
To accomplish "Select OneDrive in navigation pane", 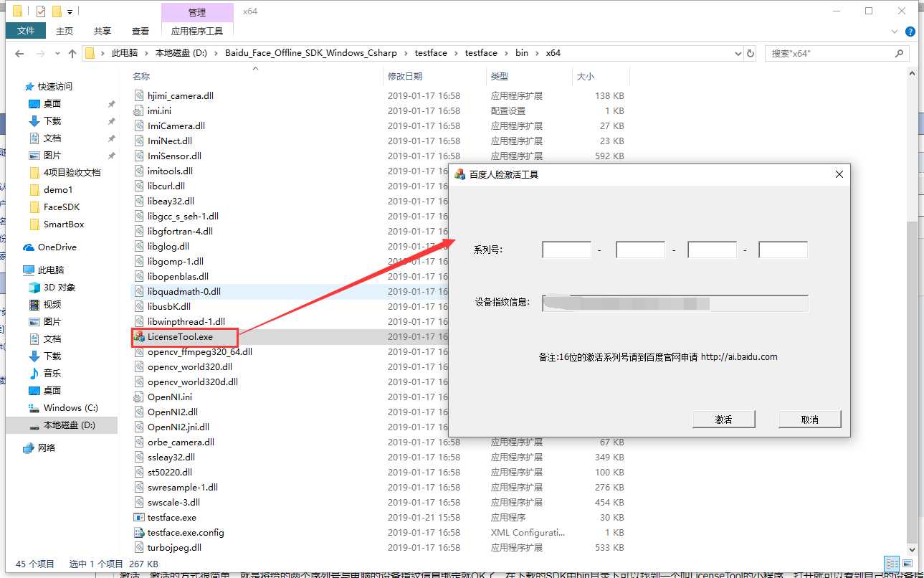I will point(57,247).
